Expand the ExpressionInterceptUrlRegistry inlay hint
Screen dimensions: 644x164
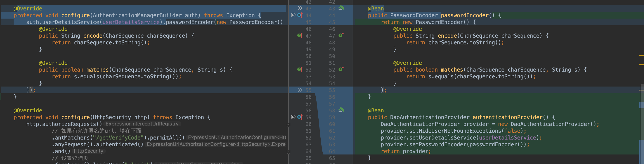coord(142,124)
